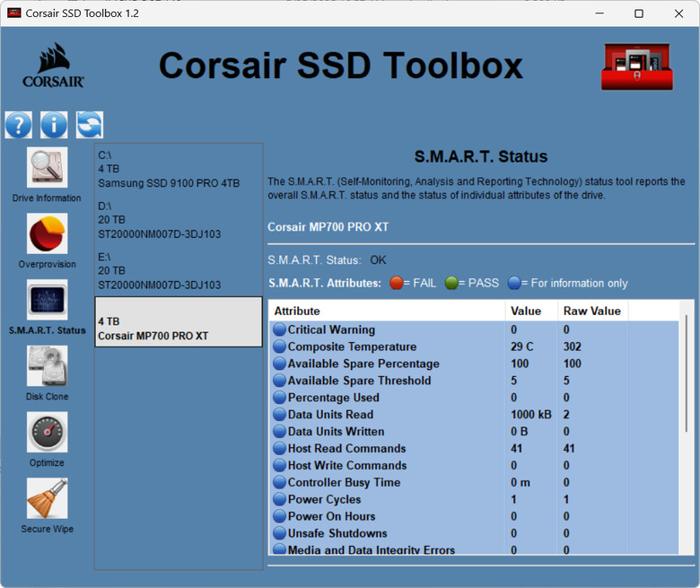Viewport: 700px width, 588px height.
Task: Click the S.M.A.R.T. Status OK text
Action: [378, 260]
